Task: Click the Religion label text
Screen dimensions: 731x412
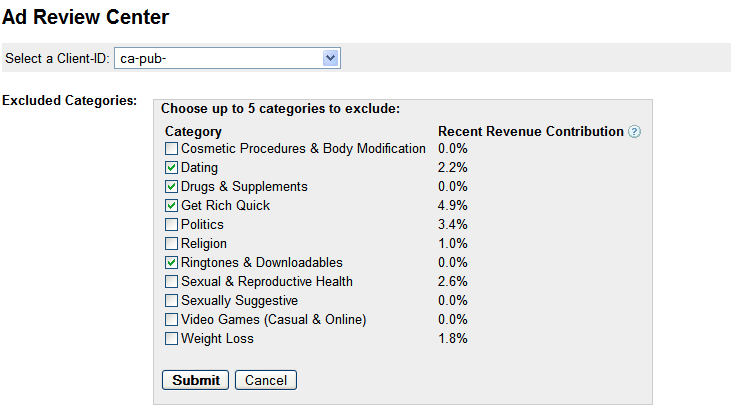Action: tap(204, 244)
